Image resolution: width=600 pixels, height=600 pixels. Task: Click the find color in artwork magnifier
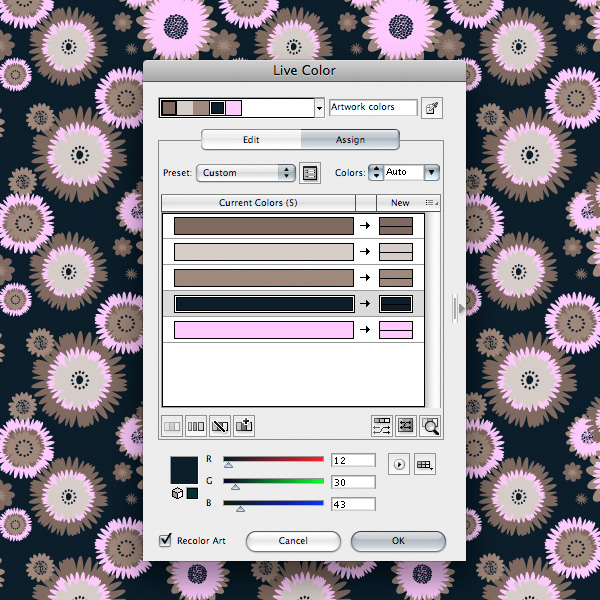(430, 426)
